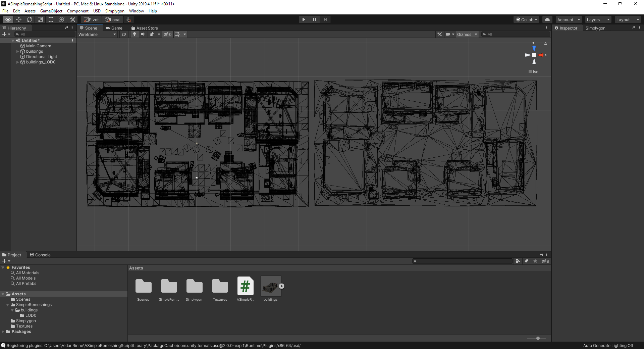Select the Scale tool
This screenshot has height=349, width=644.
[40, 19]
